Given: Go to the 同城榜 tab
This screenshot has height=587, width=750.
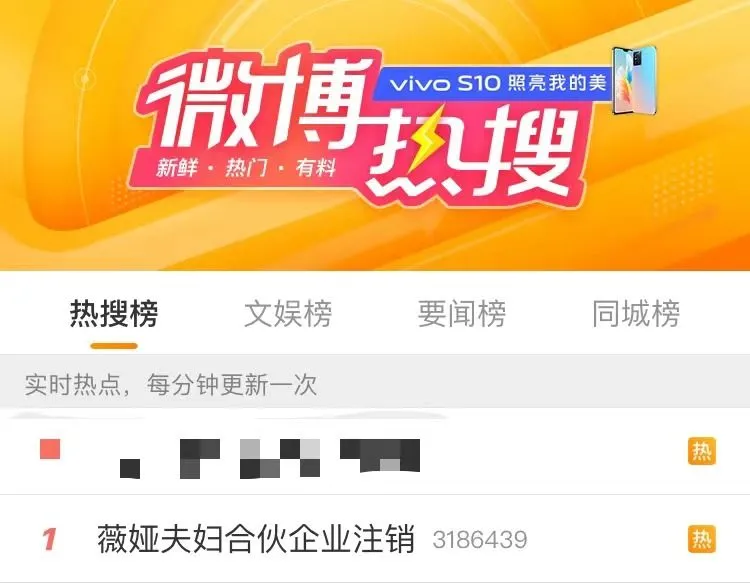Looking at the screenshot, I should point(636,313).
